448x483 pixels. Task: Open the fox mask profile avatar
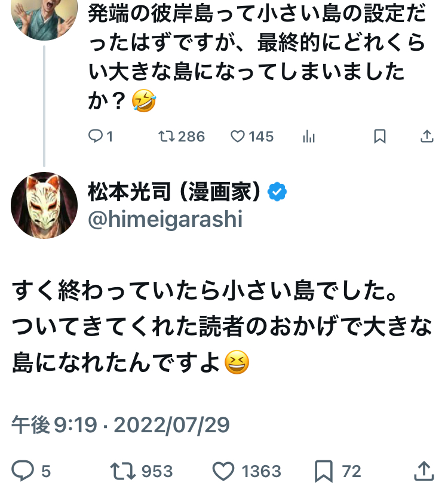[x=44, y=206]
